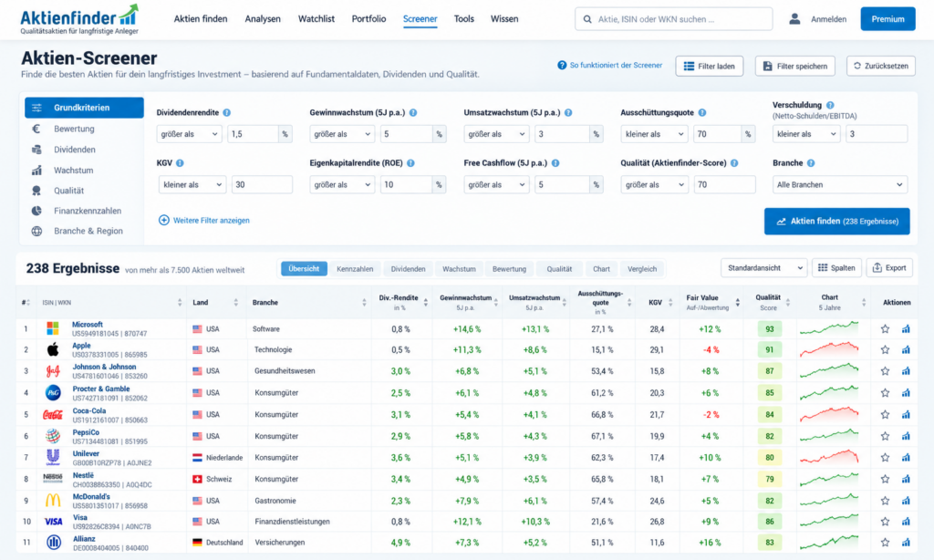Reset filters with Zurücksetzen
The width and height of the screenshot is (934, 560).
[881, 67]
